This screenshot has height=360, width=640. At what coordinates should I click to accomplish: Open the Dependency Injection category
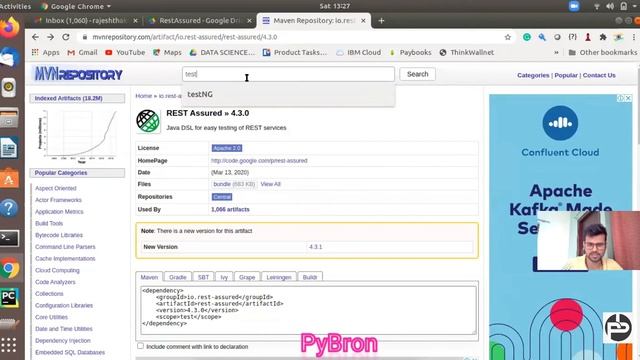pyautogui.click(x=63, y=340)
